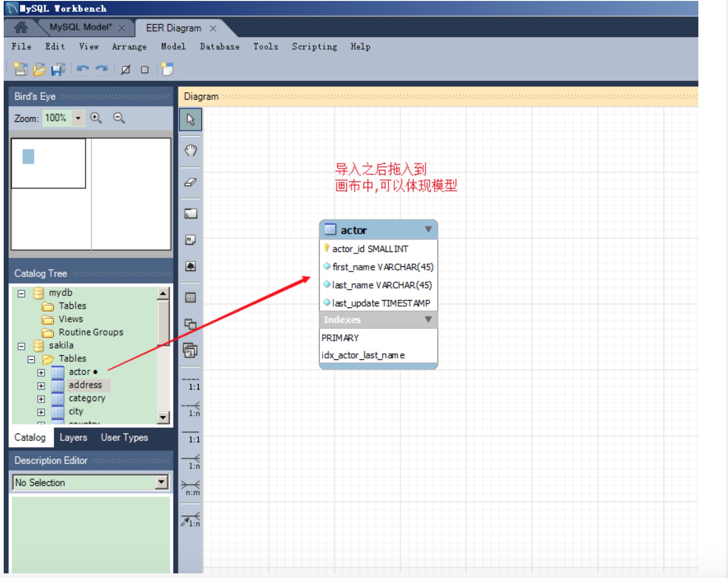Select 1:n relationship using existing columns tool
This screenshot has width=728, height=578.
[x=191, y=520]
